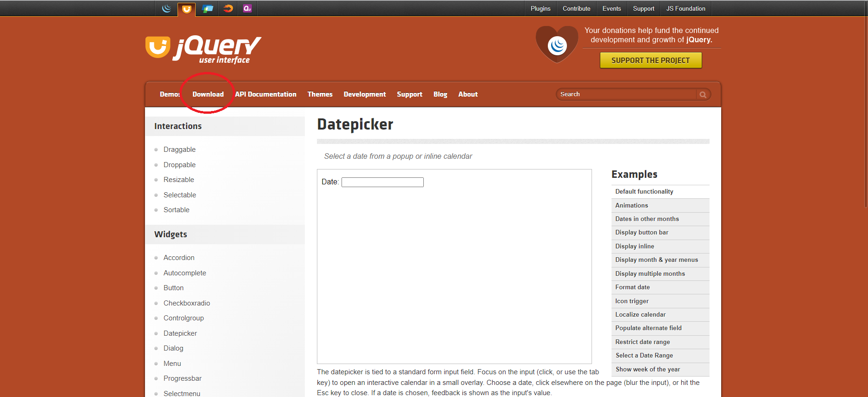Screen dimensions: 868x397
Task: Open Droppable demo
Action: click(179, 165)
